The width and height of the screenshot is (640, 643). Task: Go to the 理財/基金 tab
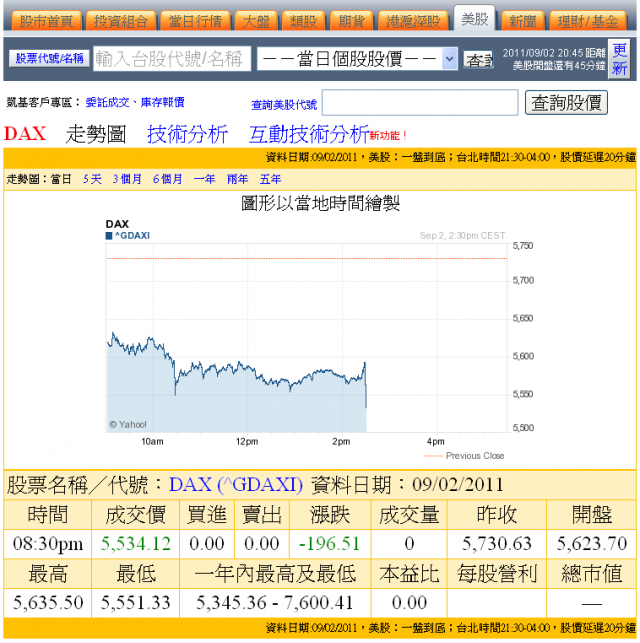pos(588,21)
